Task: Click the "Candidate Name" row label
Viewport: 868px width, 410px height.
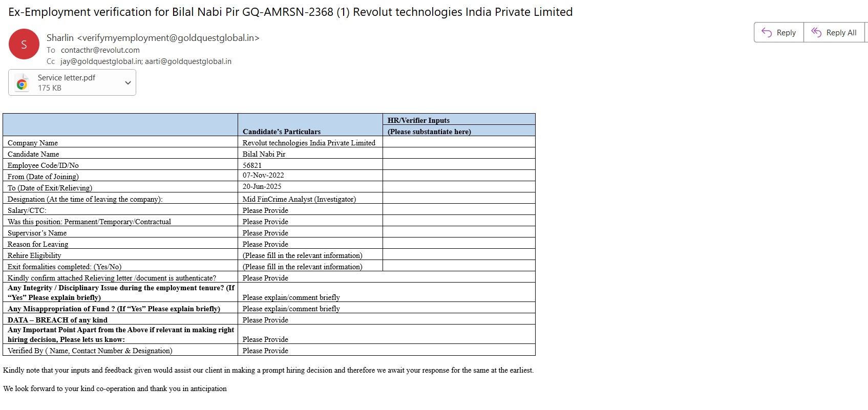Action: pos(33,154)
